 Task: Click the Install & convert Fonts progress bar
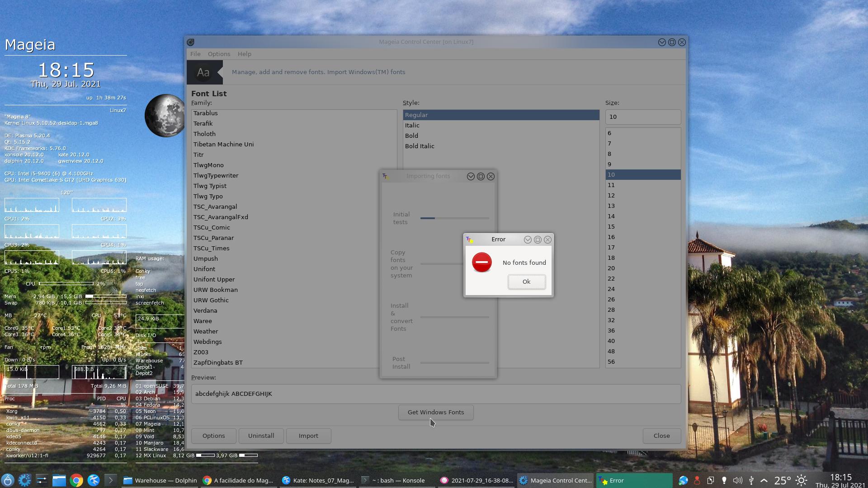pyautogui.click(x=454, y=317)
